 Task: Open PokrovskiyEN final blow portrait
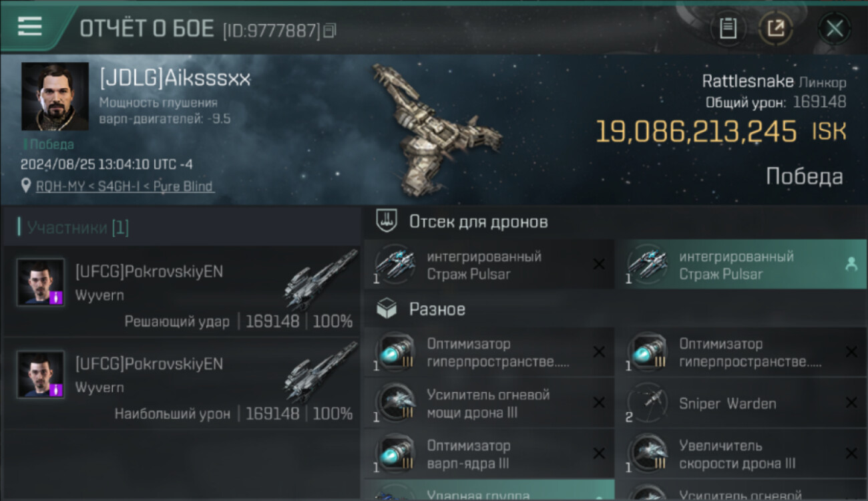click(41, 282)
